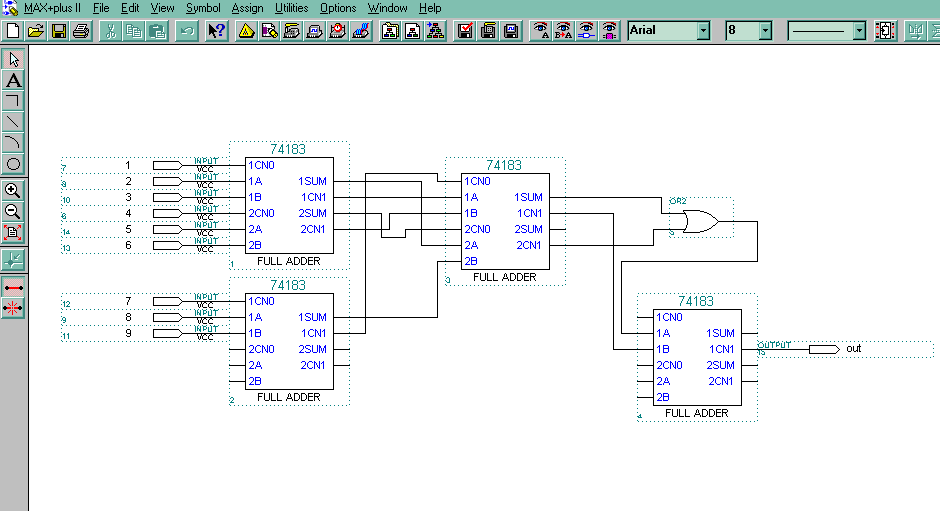This screenshot has height=511, width=940.
Task: Select the Arc drawing tool
Action: click(x=13, y=143)
